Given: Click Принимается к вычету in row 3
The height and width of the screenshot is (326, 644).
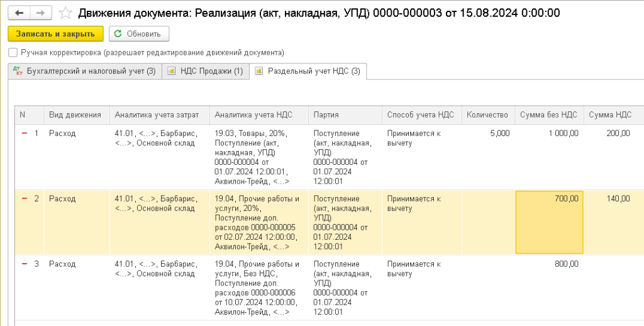Looking at the screenshot, I should click(422, 288).
